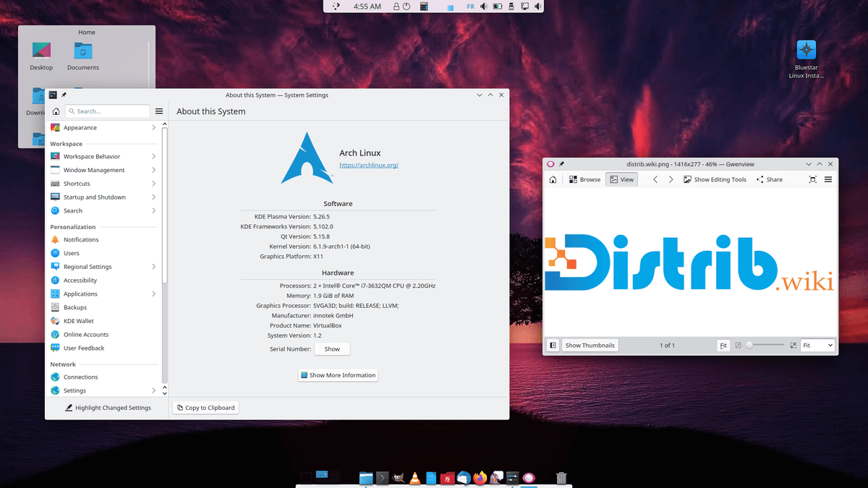This screenshot has width=868, height=488.
Task: Open Users settings
Action: (x=103, y=254)
